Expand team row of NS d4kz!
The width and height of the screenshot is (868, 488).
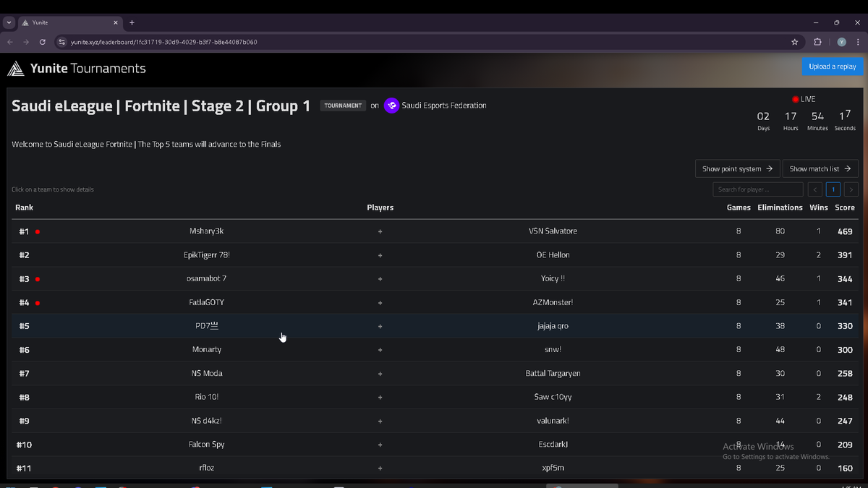point(434,421)
